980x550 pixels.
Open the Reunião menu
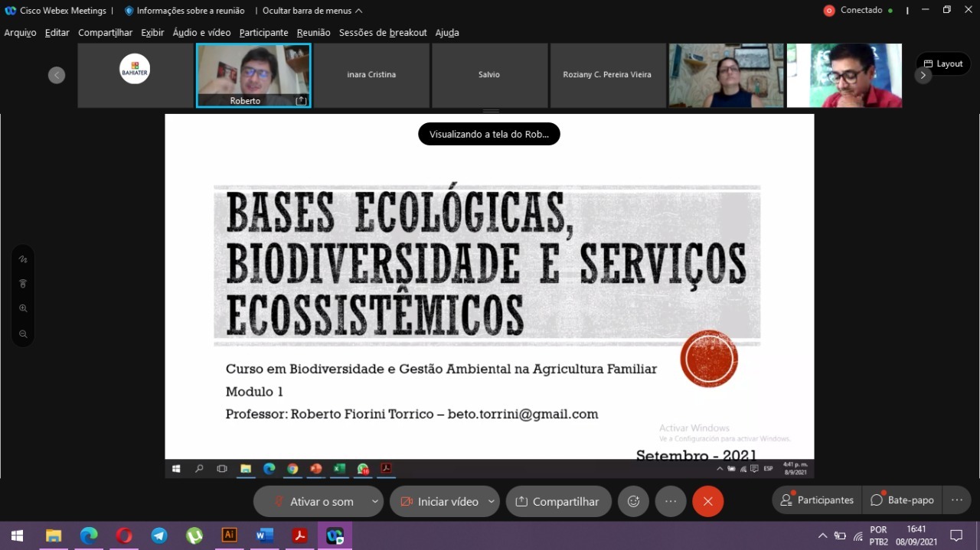pyautogui.click(x=313, y=32)
